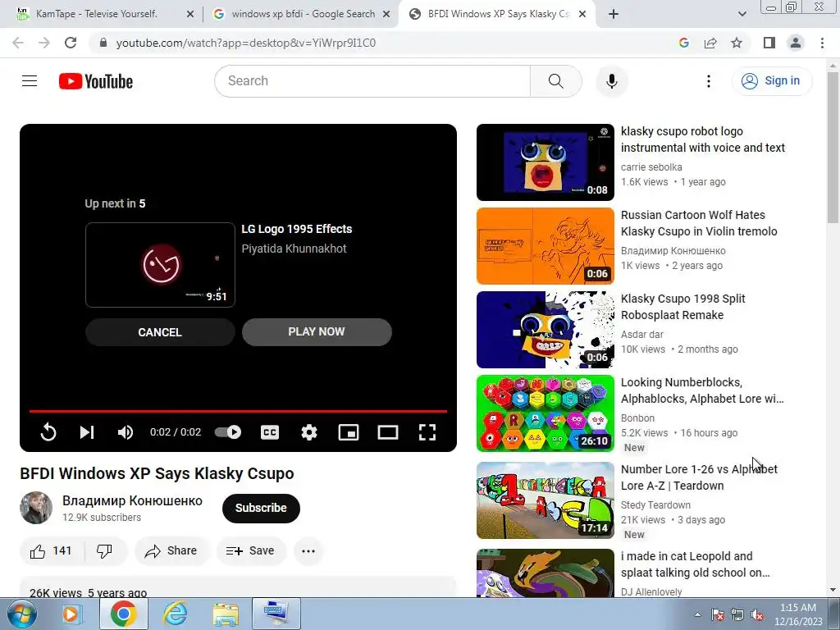
Task: Subscribe to Владимир Конюшенко channel
Action: click(261, 508)
